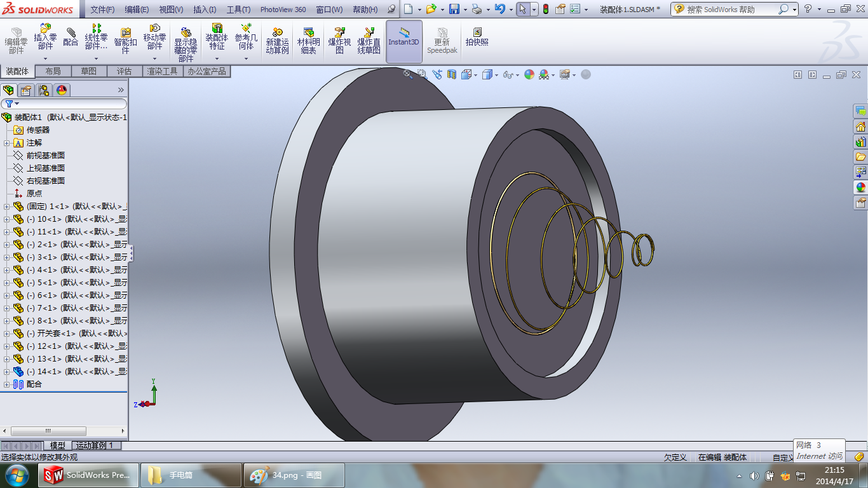Click Show Hidden Components icon
Screen dimensions: 868x488
[x=186, y=44]
